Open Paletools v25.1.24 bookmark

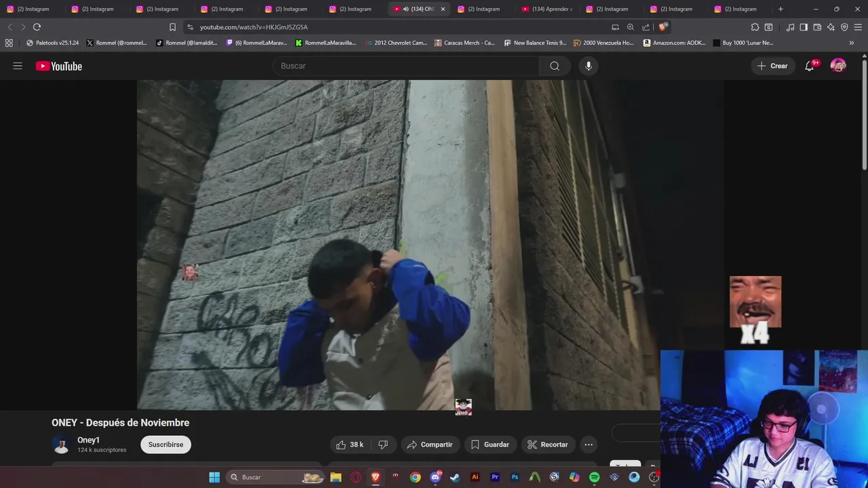53,43
